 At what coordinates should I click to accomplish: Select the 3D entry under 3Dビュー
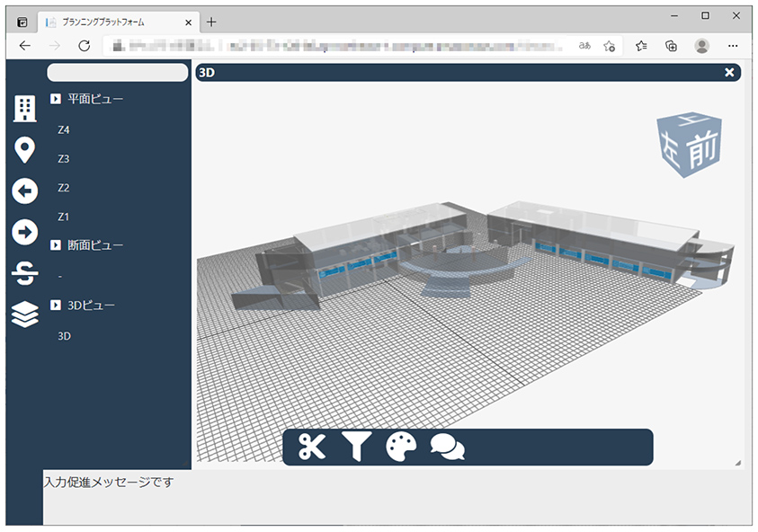64,336
